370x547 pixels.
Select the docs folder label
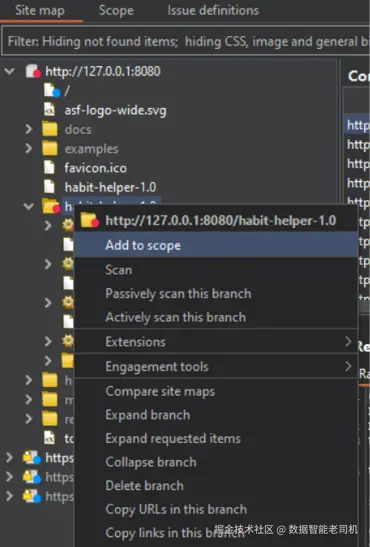(x=78, y=129)
